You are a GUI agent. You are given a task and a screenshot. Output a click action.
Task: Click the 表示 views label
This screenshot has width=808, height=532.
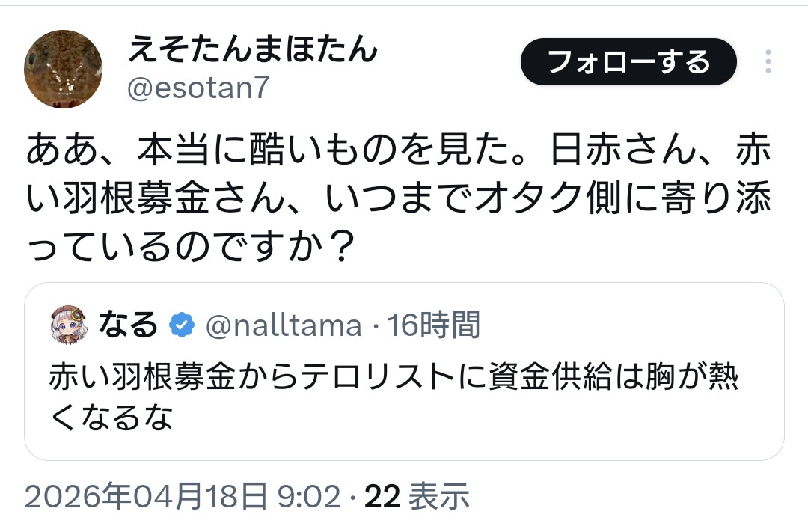click(441, 496)
